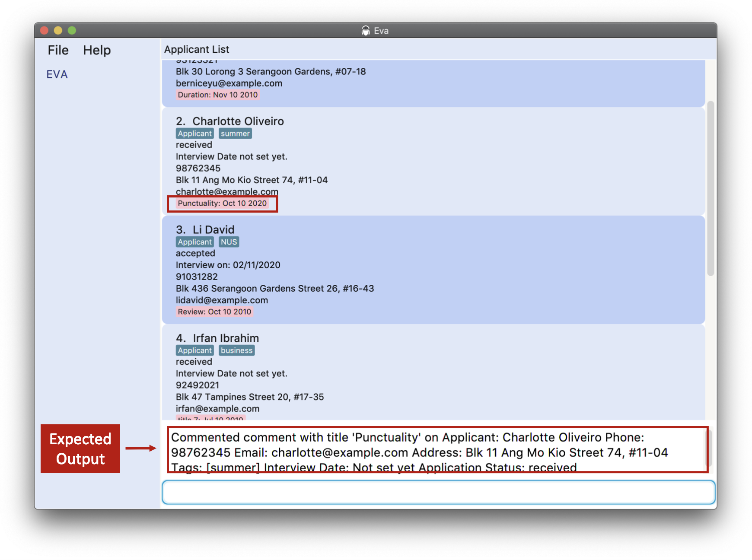The width and height of the screenshot is (752, 560).
Task: Click Applicant tag under Li David
Action: point(194,242)
